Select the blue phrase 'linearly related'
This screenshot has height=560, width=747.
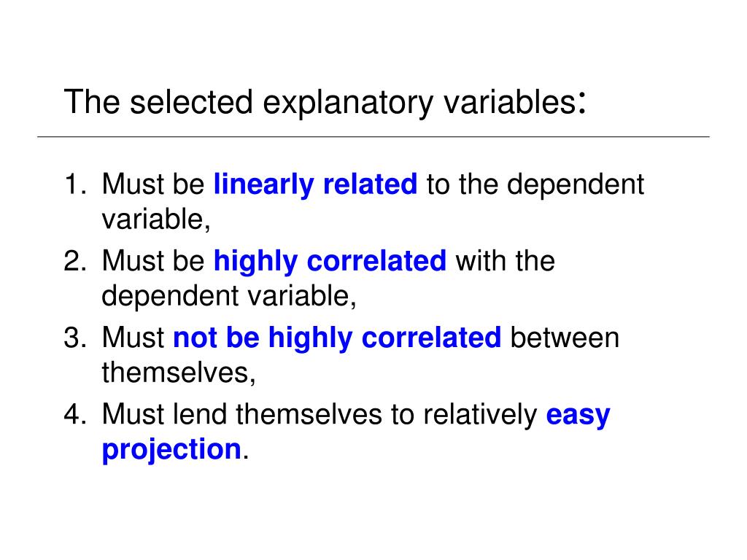click(x=315, y=184)
